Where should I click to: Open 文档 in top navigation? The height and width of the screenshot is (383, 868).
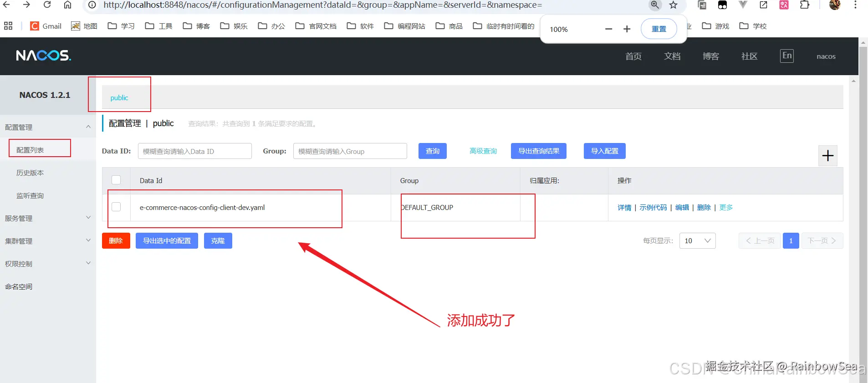[672, 56]
